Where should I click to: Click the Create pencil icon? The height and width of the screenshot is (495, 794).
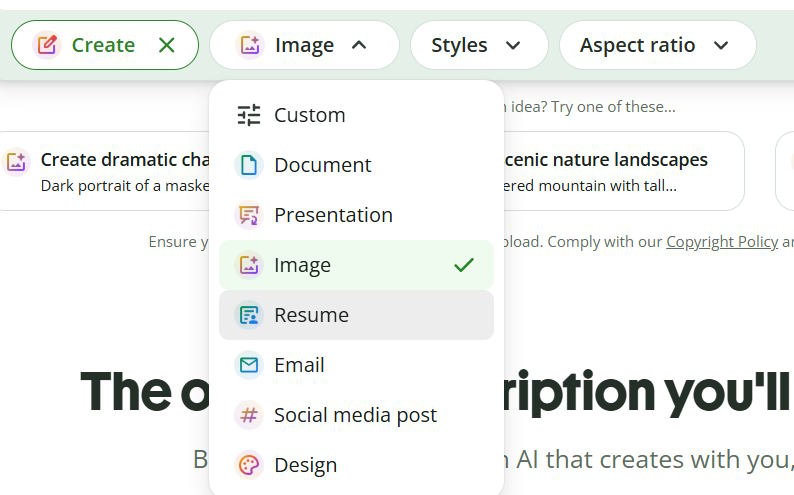point(47,45)
